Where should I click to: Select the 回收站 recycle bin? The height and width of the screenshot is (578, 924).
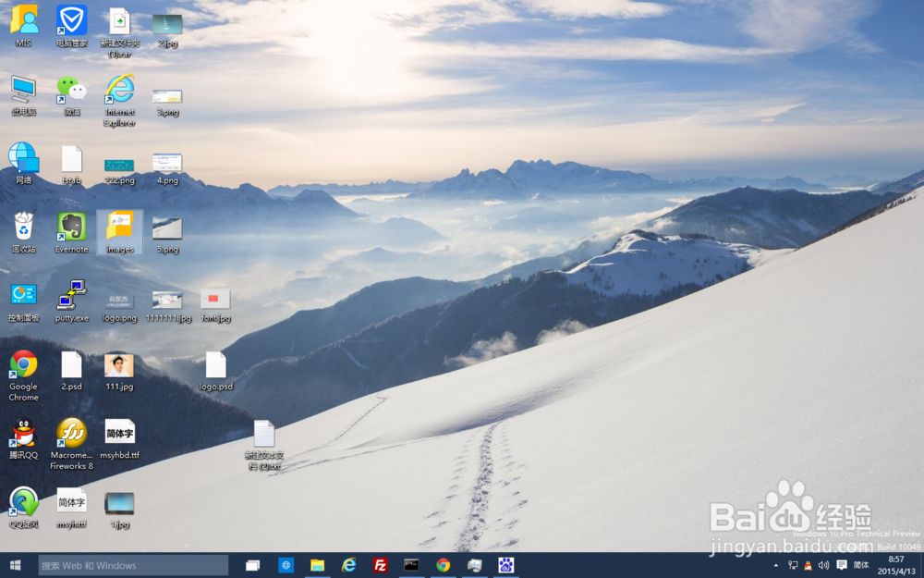pos(24,232)
